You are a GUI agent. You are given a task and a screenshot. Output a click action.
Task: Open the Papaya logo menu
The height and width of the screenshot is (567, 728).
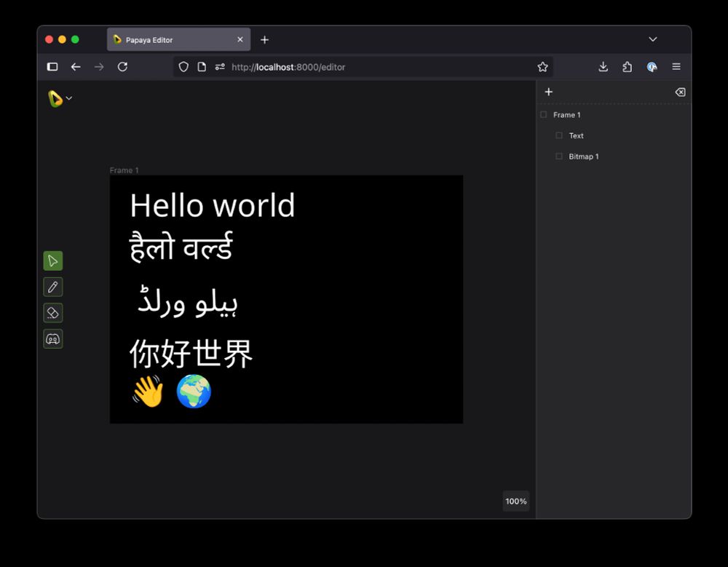(60, 98)
